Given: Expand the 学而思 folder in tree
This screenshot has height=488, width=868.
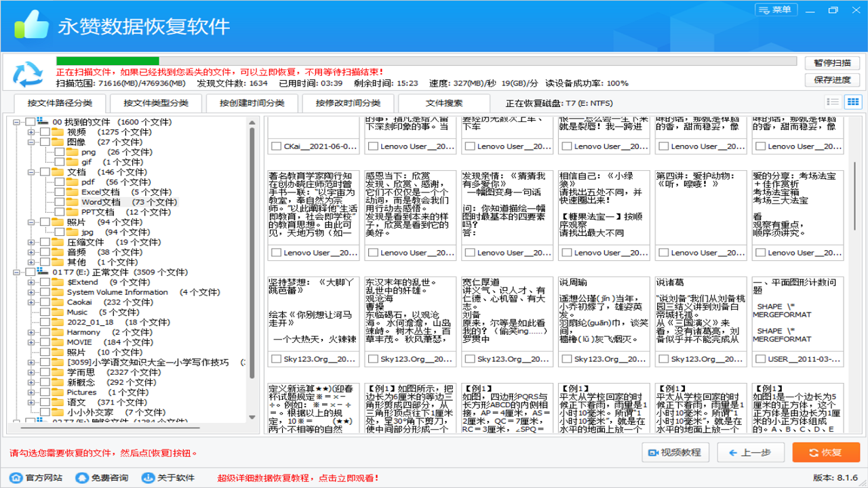Looking at the screenshot, I should click(x=31, y=373).
